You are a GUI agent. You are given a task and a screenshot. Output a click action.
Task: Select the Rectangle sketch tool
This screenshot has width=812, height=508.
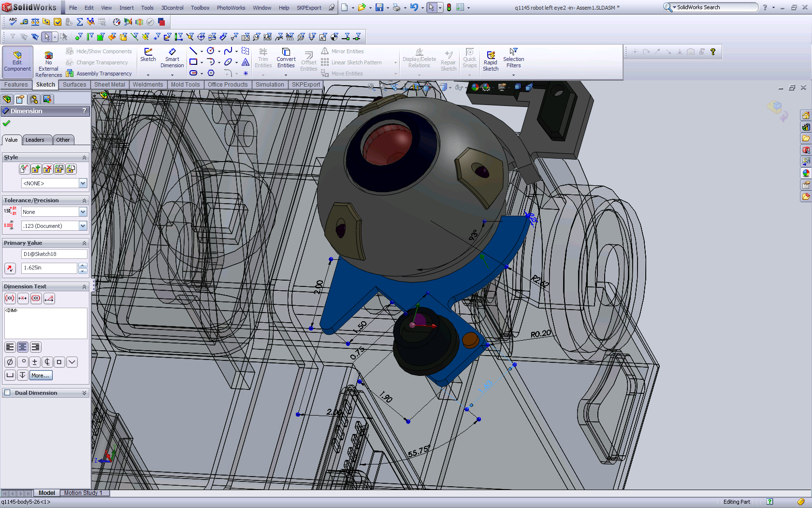[x=193, y=62]
